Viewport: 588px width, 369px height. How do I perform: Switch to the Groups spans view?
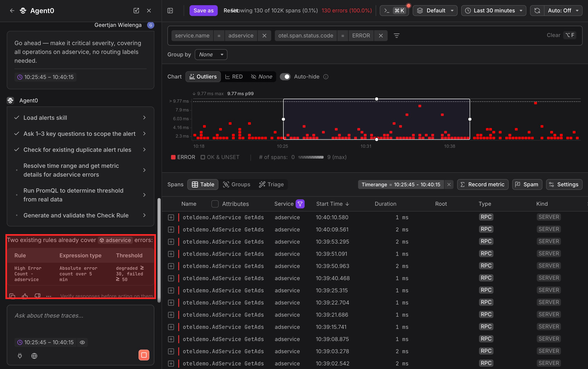click(x=236, y=184)
